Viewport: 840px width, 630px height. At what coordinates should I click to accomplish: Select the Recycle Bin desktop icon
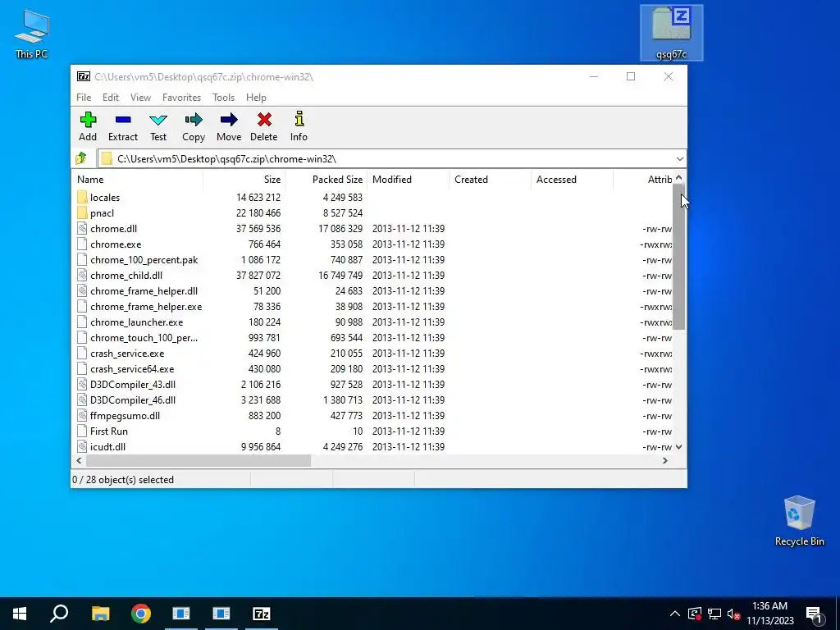(799, 521)
